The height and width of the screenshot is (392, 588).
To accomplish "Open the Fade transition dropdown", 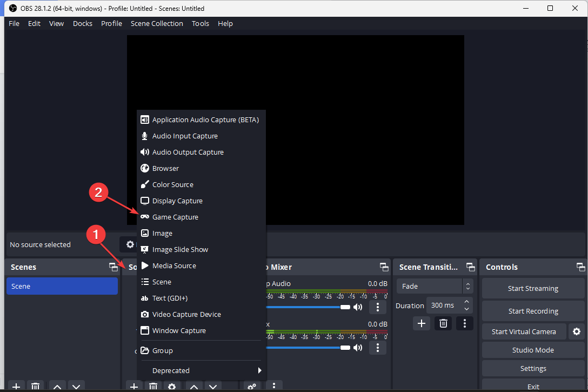I will pos(435,286).
